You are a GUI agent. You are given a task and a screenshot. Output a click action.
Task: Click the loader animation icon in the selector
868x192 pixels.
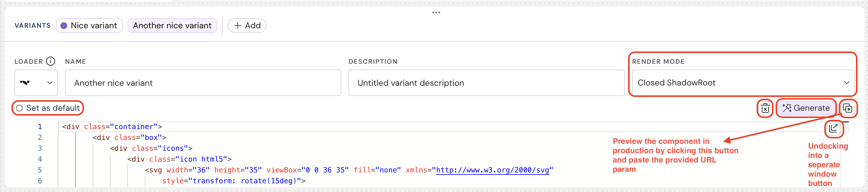pyautogui.click(x=25, y=82)
